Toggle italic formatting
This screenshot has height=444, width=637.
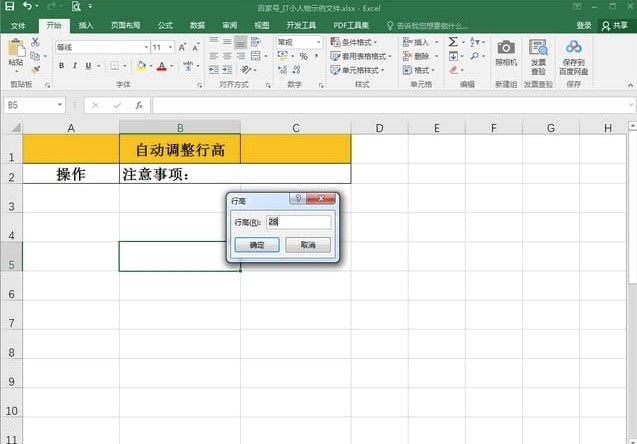(75, 66)
